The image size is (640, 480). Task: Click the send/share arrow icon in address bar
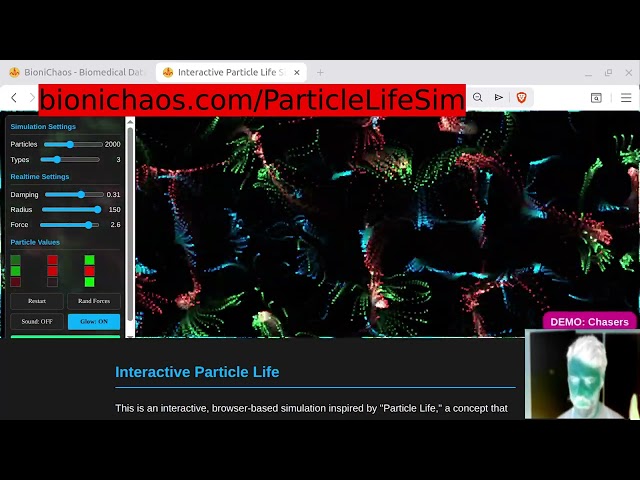pyautogui.click(x=498, y=98)
